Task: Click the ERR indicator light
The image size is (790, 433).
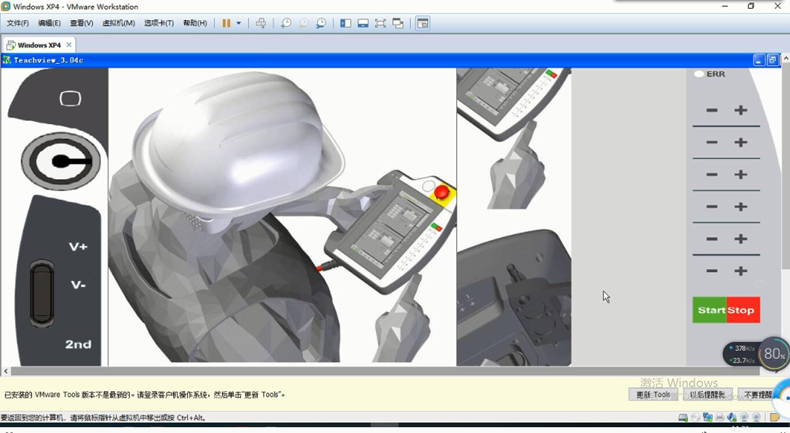Action: coord(700,74)
